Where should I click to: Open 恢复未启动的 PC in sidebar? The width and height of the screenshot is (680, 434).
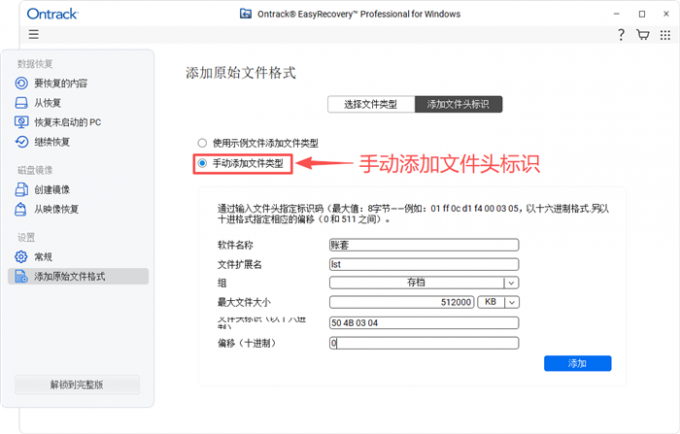68,122
